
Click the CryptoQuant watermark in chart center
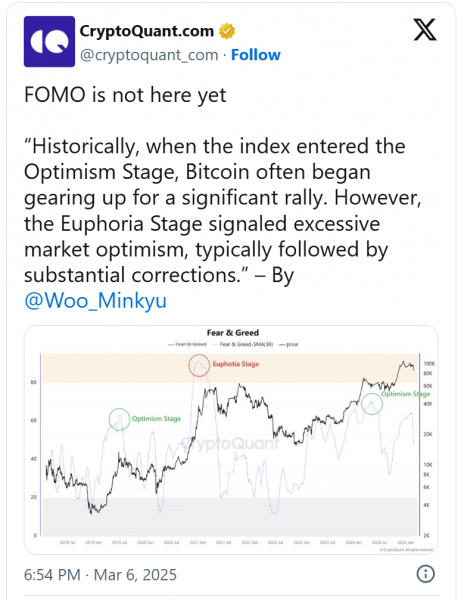(230, 443)
